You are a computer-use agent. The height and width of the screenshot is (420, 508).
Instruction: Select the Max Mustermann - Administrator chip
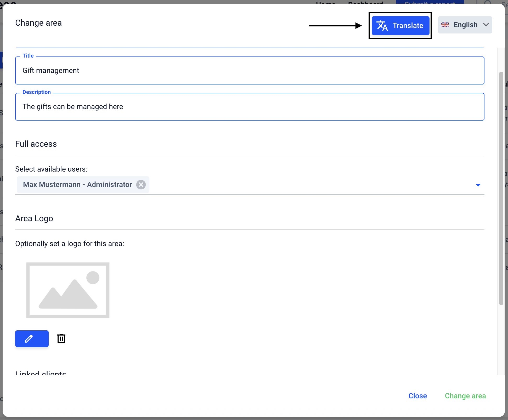[x=77, y=185]
